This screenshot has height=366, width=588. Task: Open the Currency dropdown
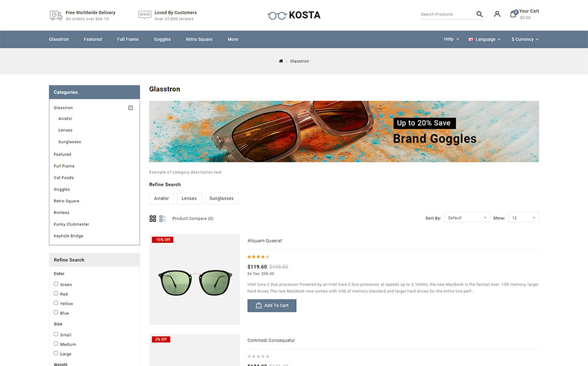pos(525,39)
